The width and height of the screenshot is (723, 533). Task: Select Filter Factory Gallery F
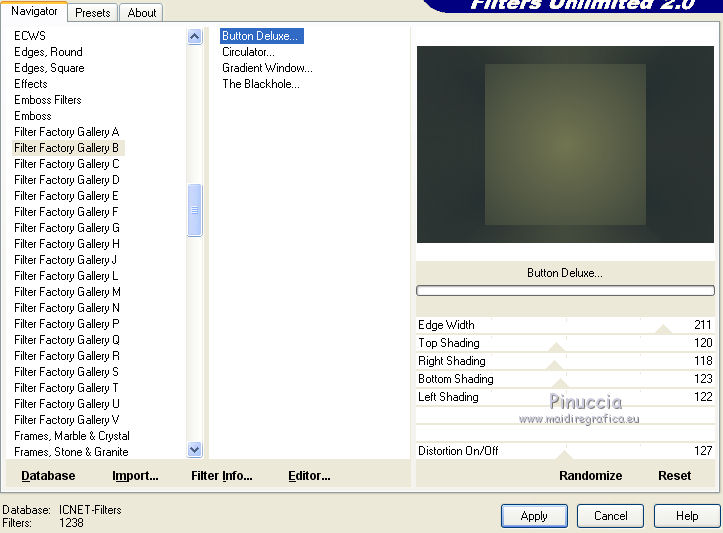pos(66,212)
